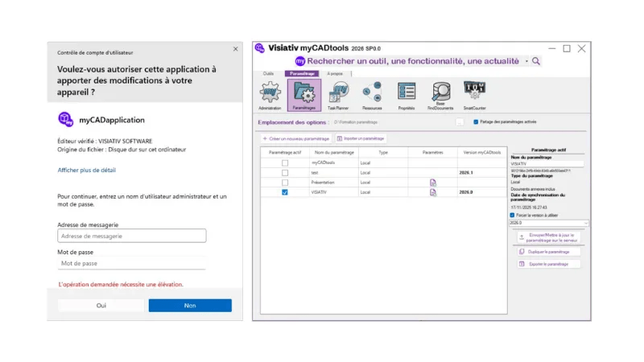
Task: Click the 'Nom du paramétrage' VISIATIV field
Action: (x=547, y=164)
